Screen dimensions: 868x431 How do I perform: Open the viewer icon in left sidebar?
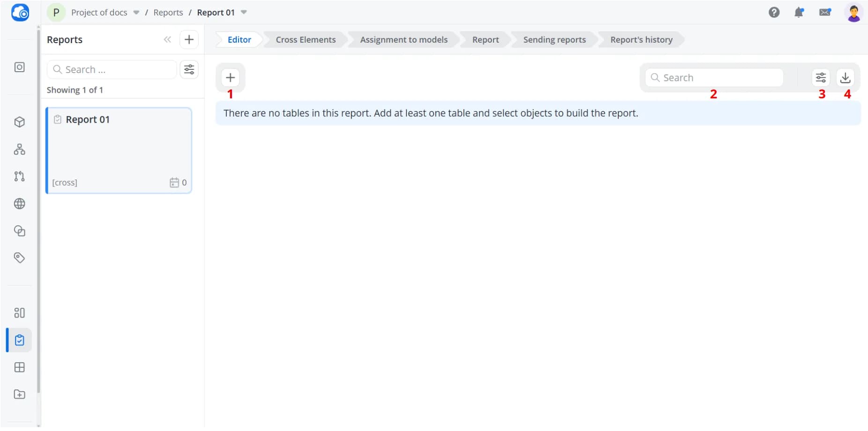tap(19, 67)
